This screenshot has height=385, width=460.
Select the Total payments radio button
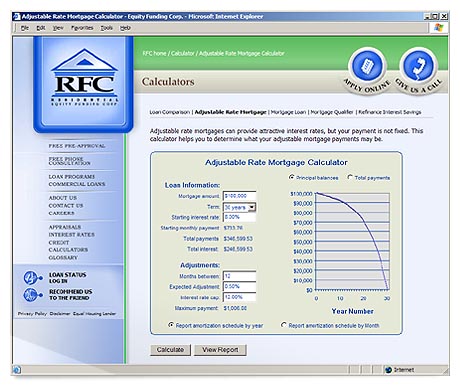click(x=350, y=177)
